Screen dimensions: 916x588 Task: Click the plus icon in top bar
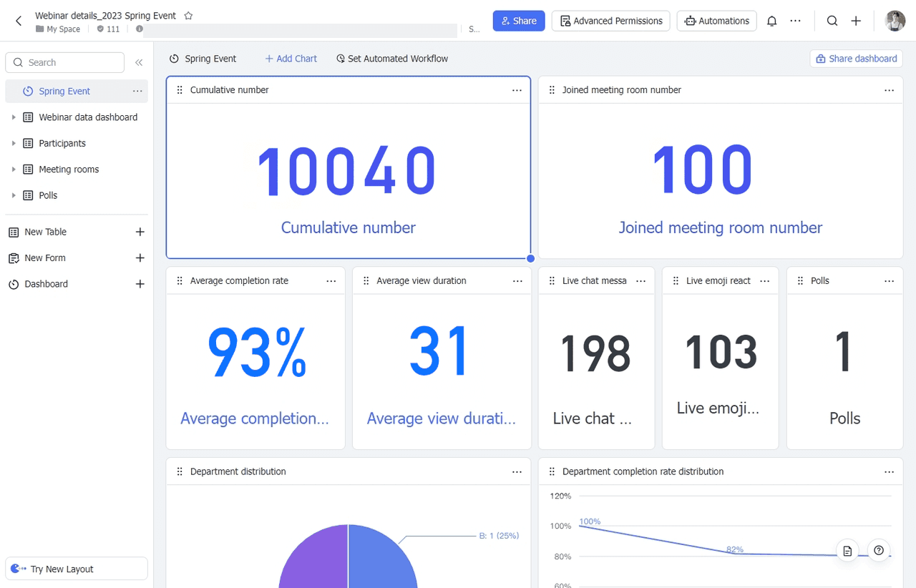[856, 21]
